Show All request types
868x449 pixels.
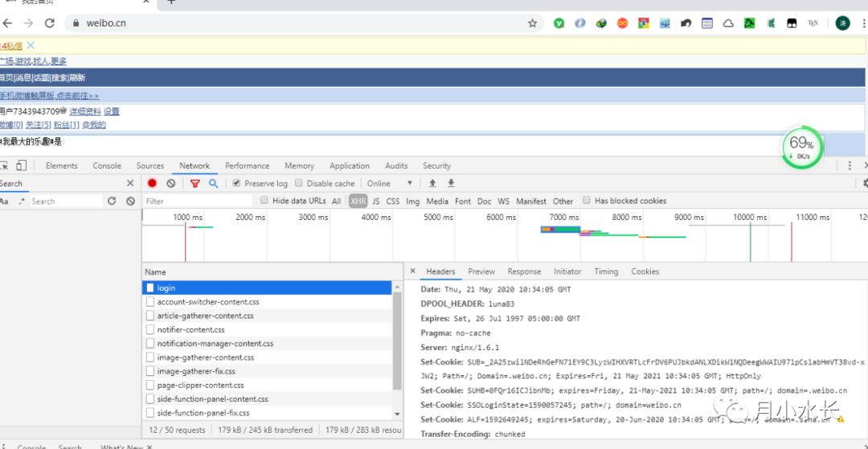tap(337, 202)
